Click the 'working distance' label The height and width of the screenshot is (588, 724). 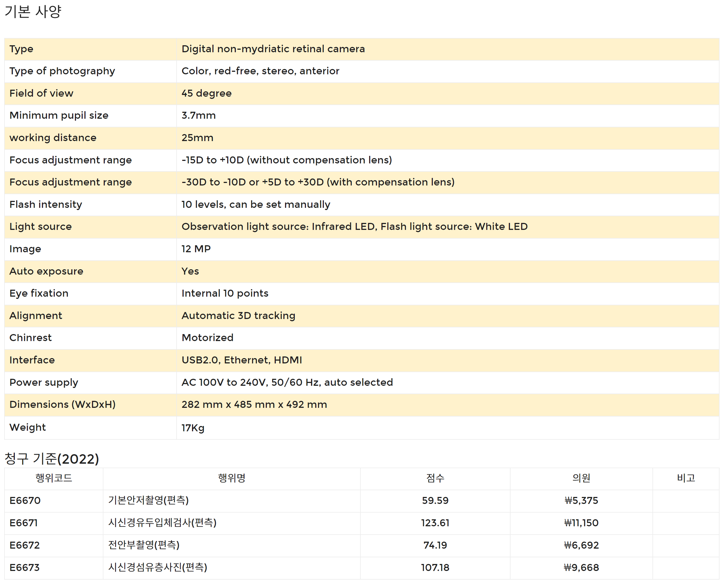[53, 138]
